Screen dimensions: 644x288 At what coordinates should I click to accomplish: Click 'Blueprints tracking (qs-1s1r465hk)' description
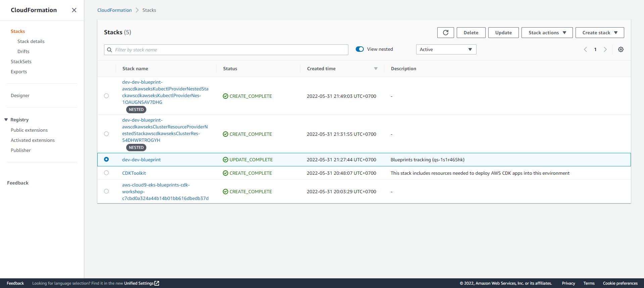(428, 160)
